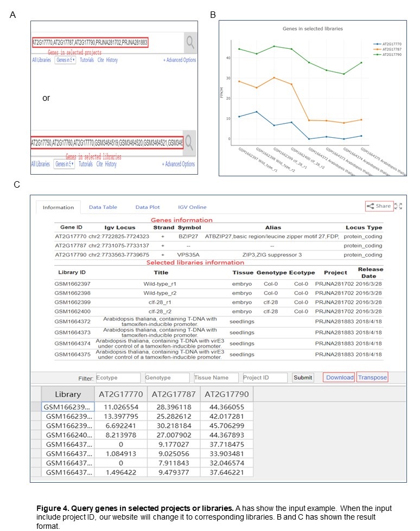420x531 pixels.
Task: Click locus chr2:7722825-7724323
Action: pos(119,236)
